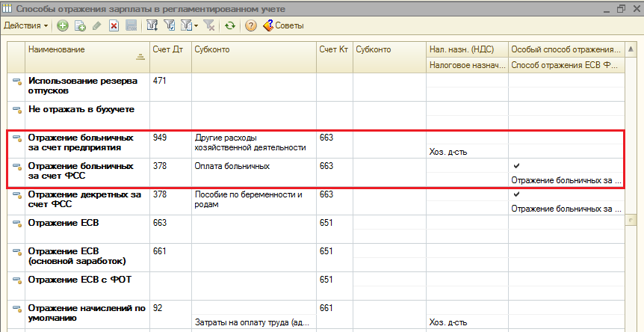Restore the window using title bar button
The image size is (644, 332).
[622, 9]
